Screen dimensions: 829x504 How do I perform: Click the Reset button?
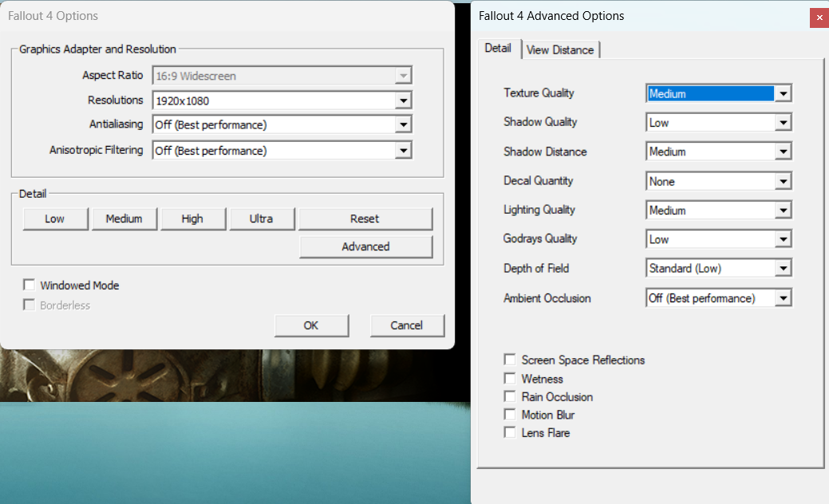click(x=365, y=219)
